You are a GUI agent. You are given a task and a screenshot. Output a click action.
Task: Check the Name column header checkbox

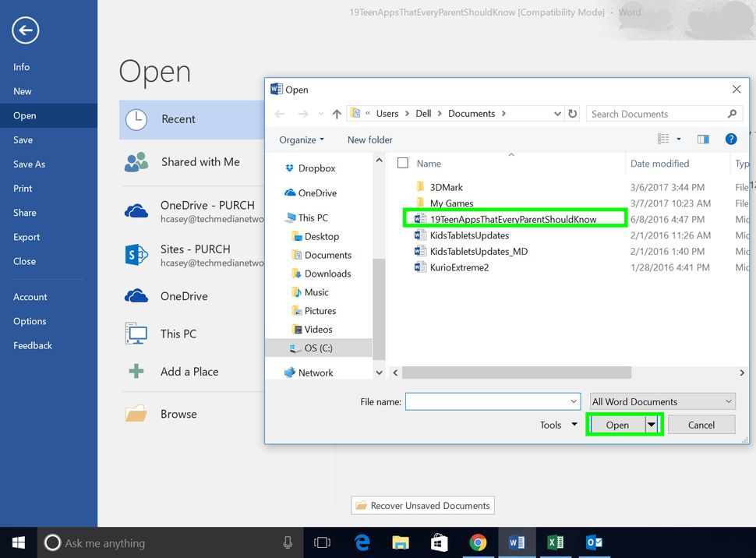[x=402, y=164]
